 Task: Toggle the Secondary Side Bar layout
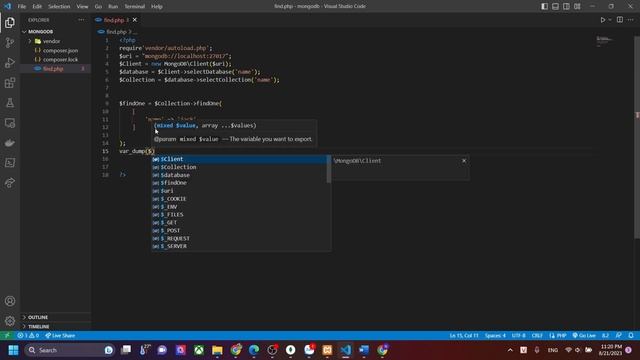point(567,6)
